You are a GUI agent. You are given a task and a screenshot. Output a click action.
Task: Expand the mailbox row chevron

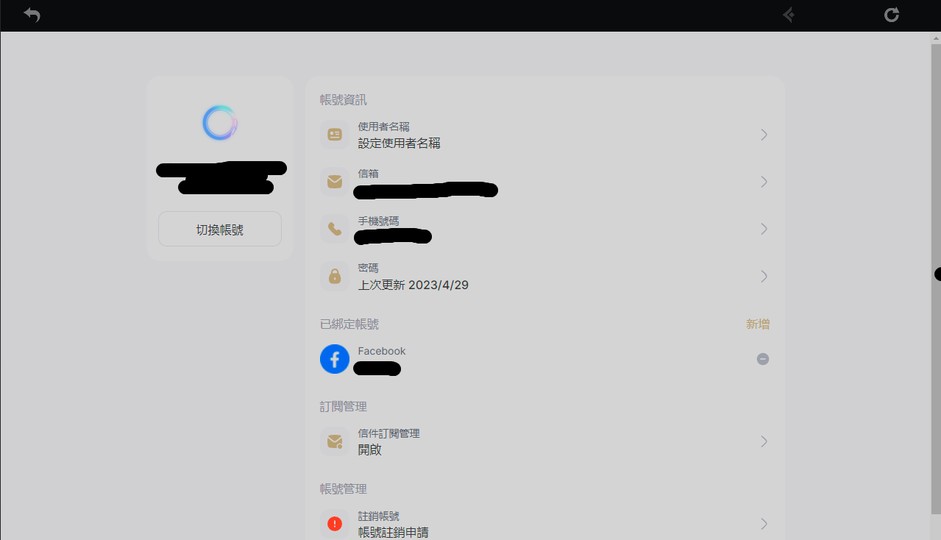(764, 181)
